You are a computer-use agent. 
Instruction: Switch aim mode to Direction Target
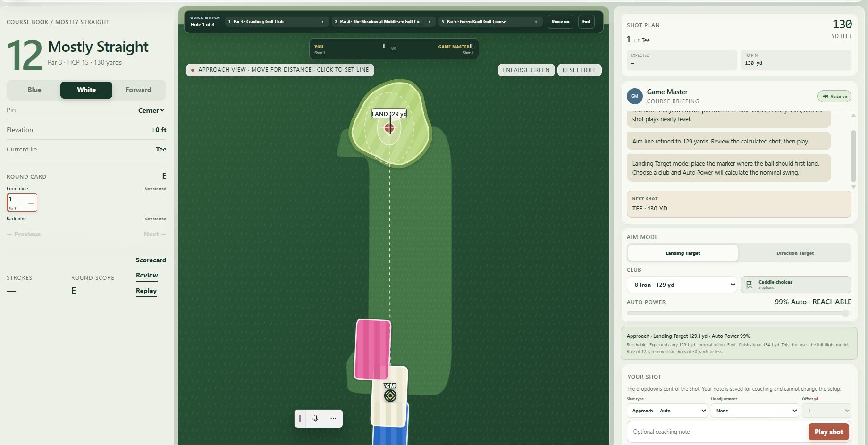[x=795, y=253]
